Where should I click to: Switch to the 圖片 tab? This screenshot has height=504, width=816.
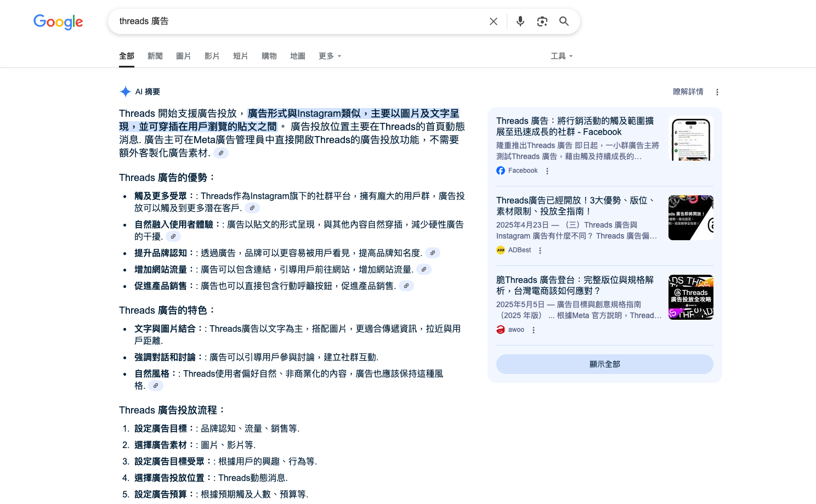point(184,56)
